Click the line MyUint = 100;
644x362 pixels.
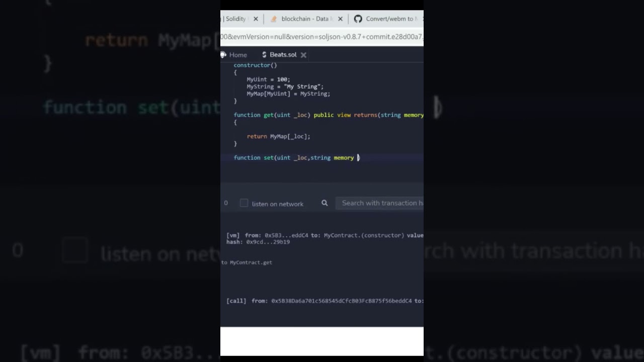coord(268,79)
